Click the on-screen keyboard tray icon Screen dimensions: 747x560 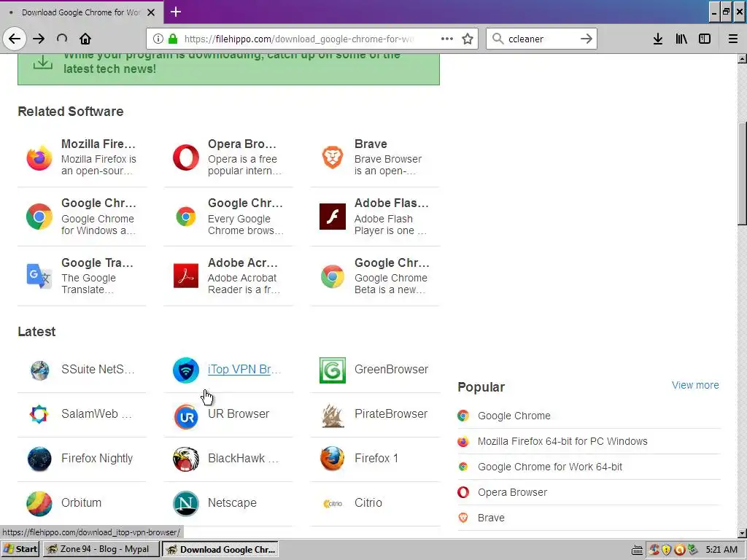pyautogui.click(x=637, y=550)
